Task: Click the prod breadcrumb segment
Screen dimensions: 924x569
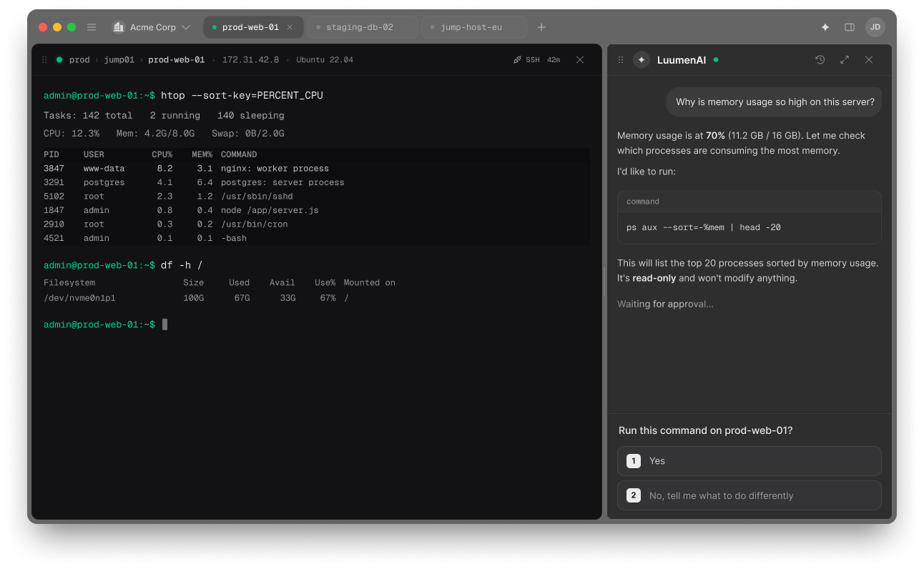Action: click(x=79, y=60)
